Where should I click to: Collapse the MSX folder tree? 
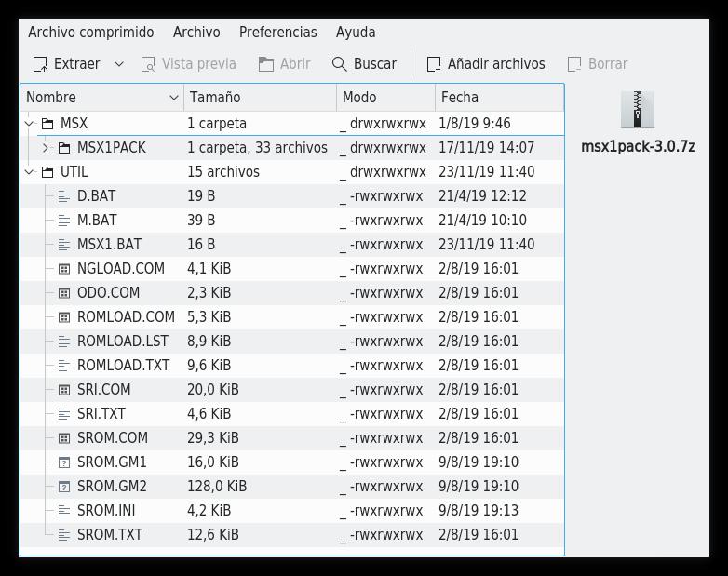(29, 123)
